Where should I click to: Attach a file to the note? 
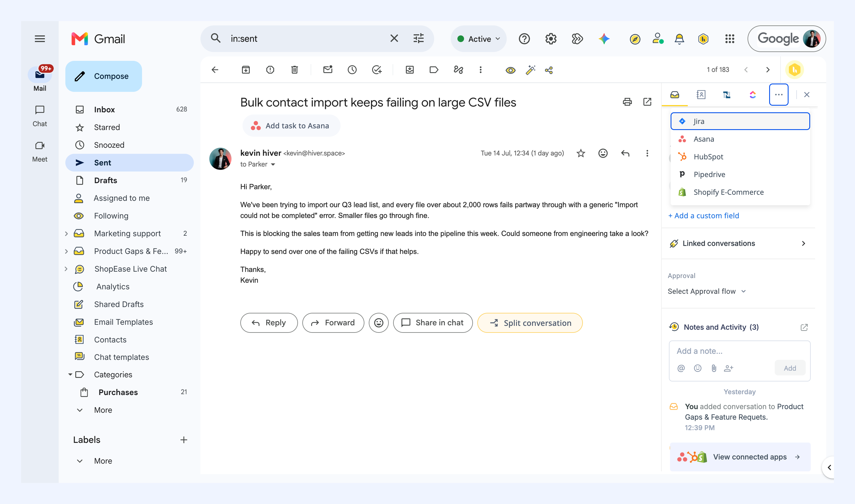[714, 368]
